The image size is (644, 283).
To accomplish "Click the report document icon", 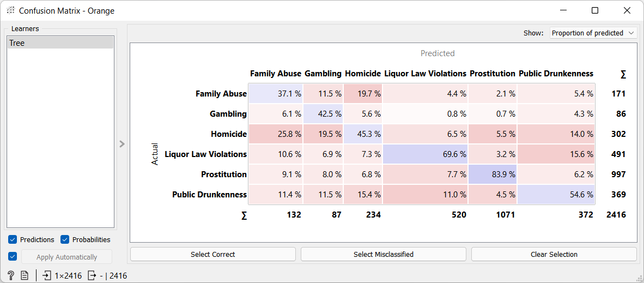I will [x=25, y=275].
